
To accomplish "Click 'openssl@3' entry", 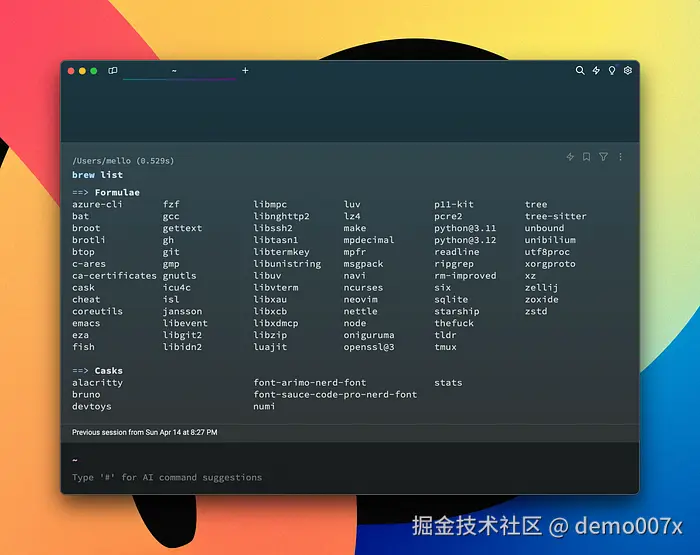I will (369, 347).
